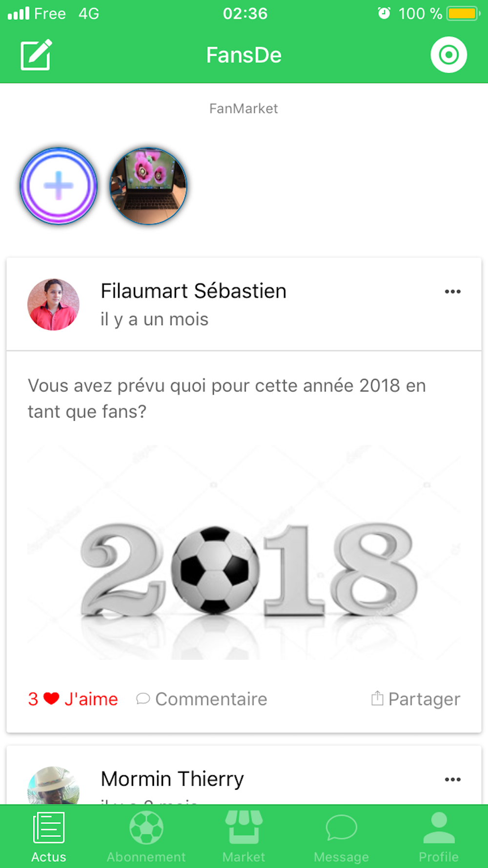Open Commentaire on the 2018 post

pos(202,699)
